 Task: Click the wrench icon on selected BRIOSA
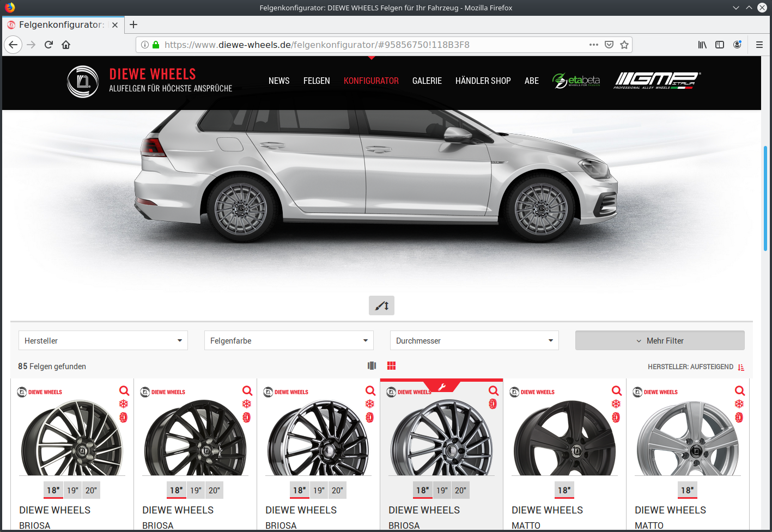[x=442, y=387]
